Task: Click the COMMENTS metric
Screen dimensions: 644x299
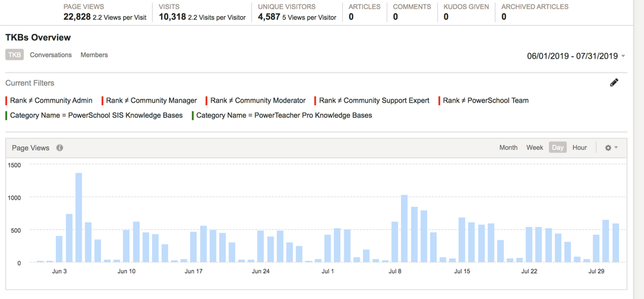Action: [x=412, y=12]
